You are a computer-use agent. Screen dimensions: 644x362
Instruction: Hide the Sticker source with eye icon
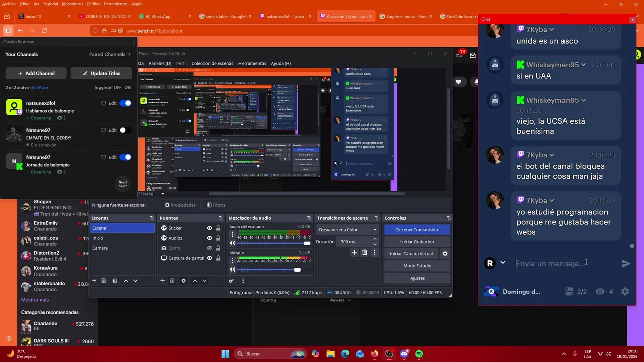coord(209,228)
